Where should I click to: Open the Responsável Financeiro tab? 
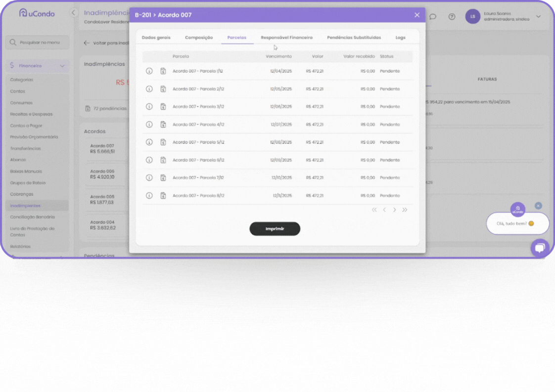pos(286,38)
